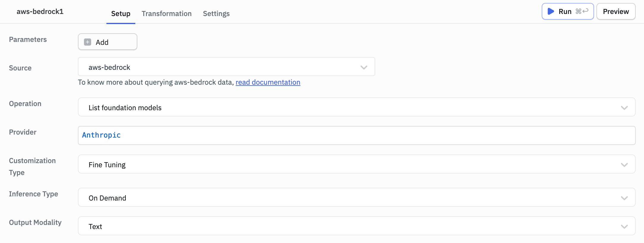Image resolution: width=644 pixels, height=243 pixels.
Task: Click the chevron beside On Demand
Action: [624, 198]
